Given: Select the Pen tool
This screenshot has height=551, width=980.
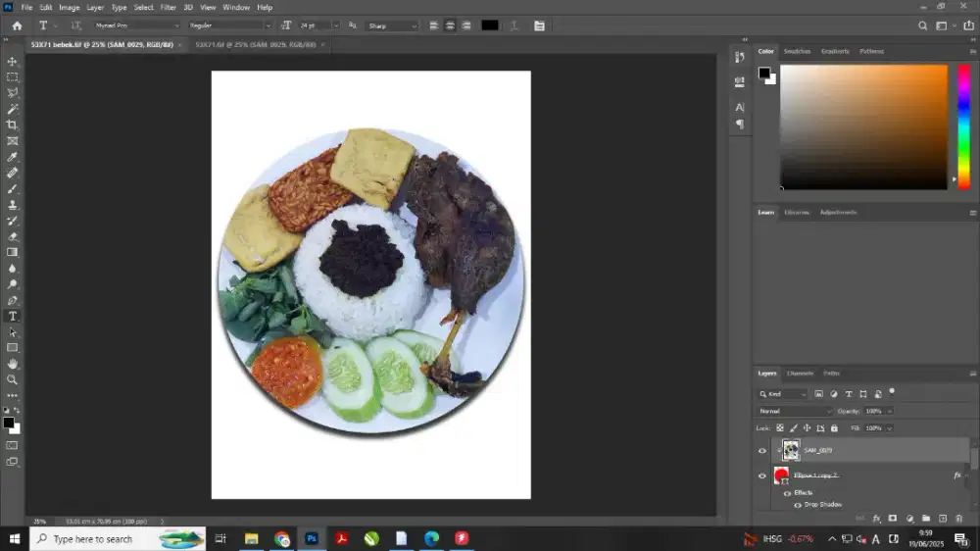Looking at the screenshot, I should point(12,300).
